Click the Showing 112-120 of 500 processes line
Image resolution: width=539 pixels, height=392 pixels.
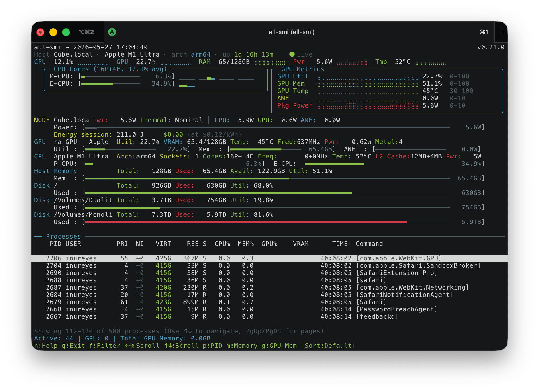(x=179, y=331)
